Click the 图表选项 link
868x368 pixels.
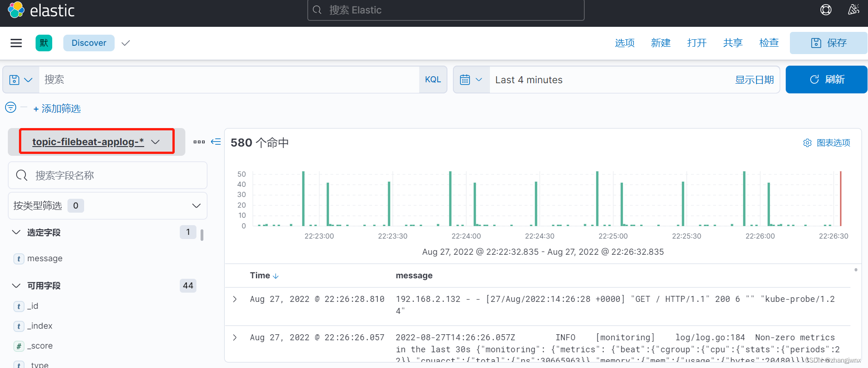pyautogui.click(x=833, y=143)
